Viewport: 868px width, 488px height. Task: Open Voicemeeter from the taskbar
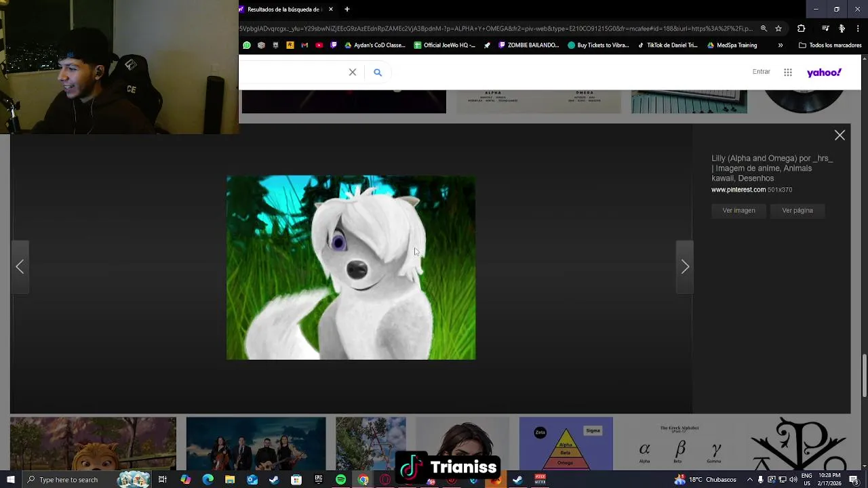tap(540, 480)
